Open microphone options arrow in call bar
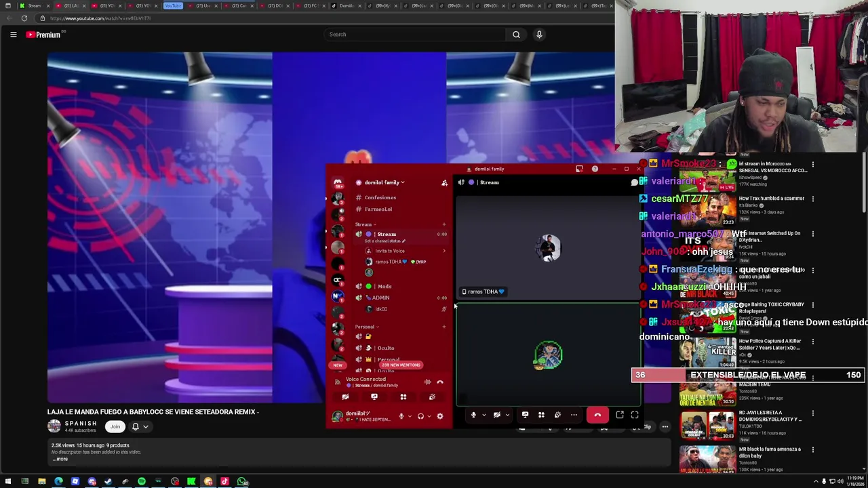This screenshot has height=488, width=868. [x=484, y=415]
